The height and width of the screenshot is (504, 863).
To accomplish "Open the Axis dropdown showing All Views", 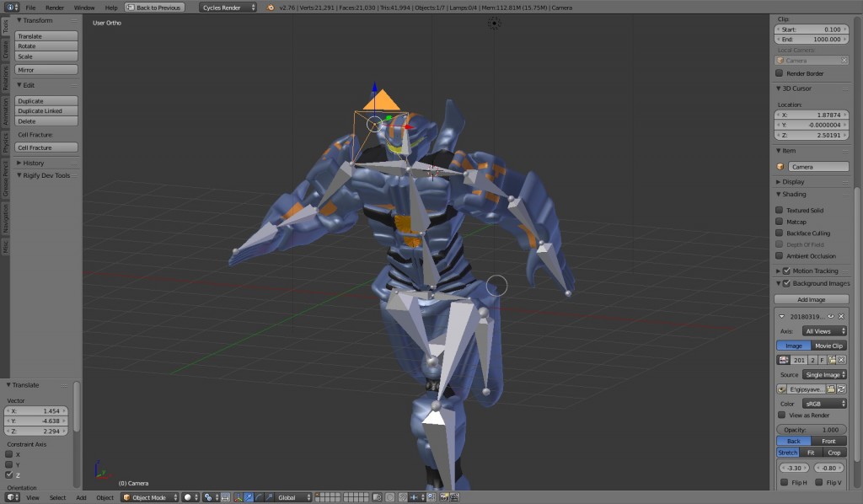I will (x=824, y=331).
